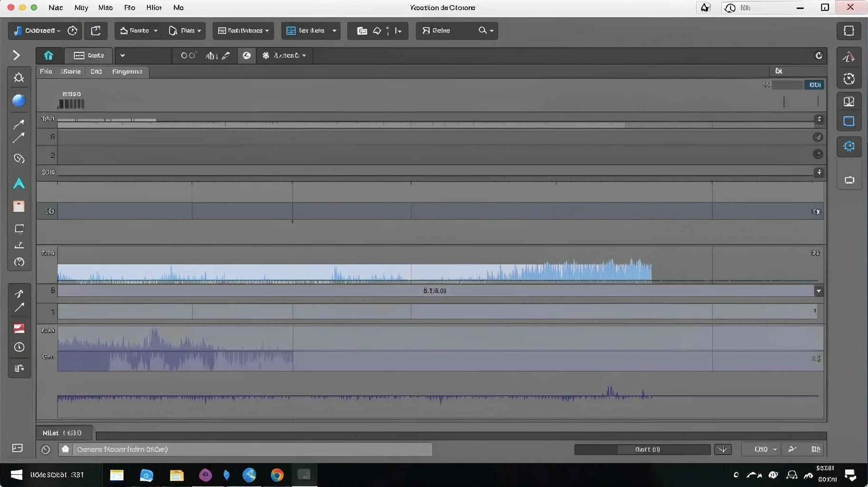Image resolution: width=868 pixels, height=487 pixels.
Task: Open the blue grid icon dropdown in the toolbar
Action: pyautogui.click(x=311, y=30)
